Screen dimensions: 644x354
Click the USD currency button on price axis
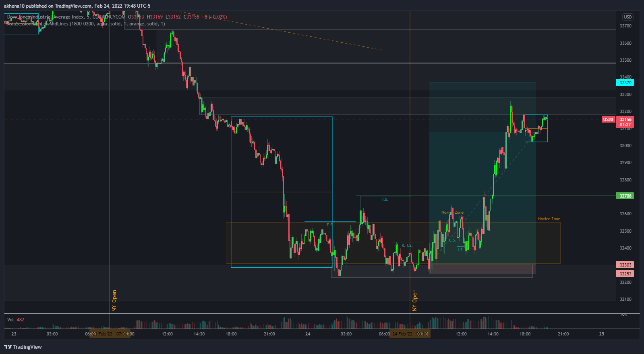point(628,17)
